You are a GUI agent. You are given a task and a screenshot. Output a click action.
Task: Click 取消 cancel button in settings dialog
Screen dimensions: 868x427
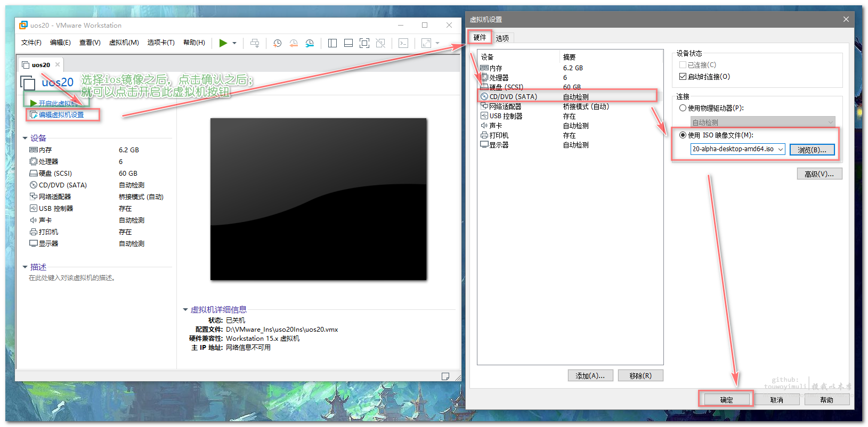point(777,400)
